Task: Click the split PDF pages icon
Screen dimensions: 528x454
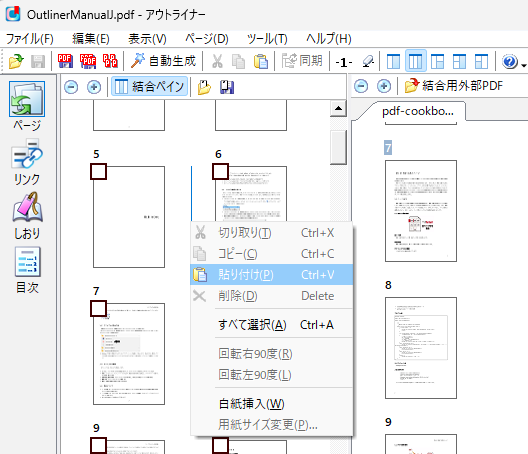Action: (x=110, y=61)
